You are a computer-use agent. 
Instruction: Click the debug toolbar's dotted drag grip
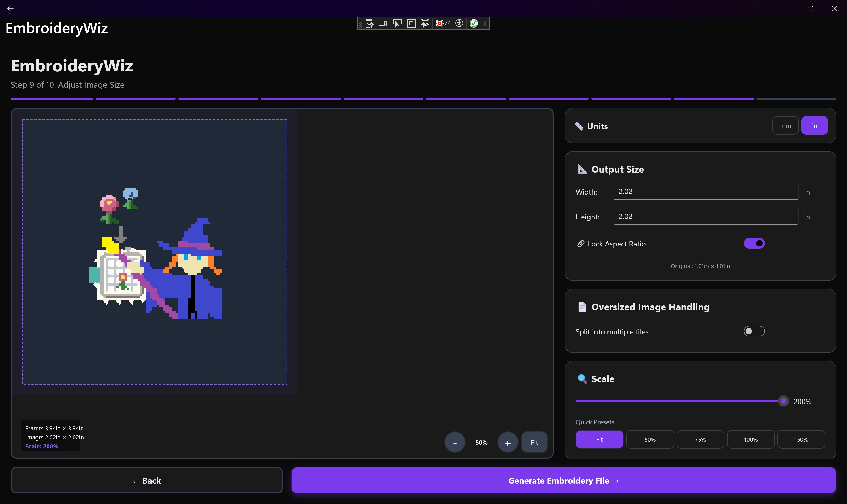tap(361, 24)
